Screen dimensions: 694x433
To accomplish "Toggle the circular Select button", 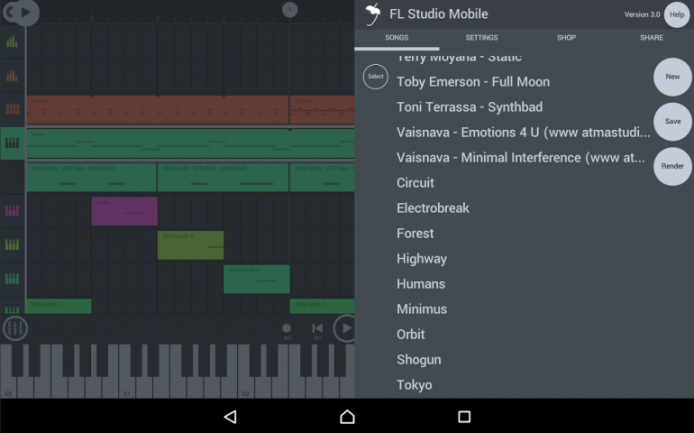I will (x=375, y=76).
